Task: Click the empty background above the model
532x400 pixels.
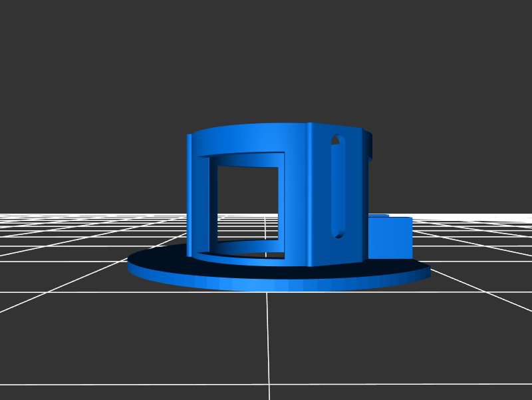Action: 266,60
